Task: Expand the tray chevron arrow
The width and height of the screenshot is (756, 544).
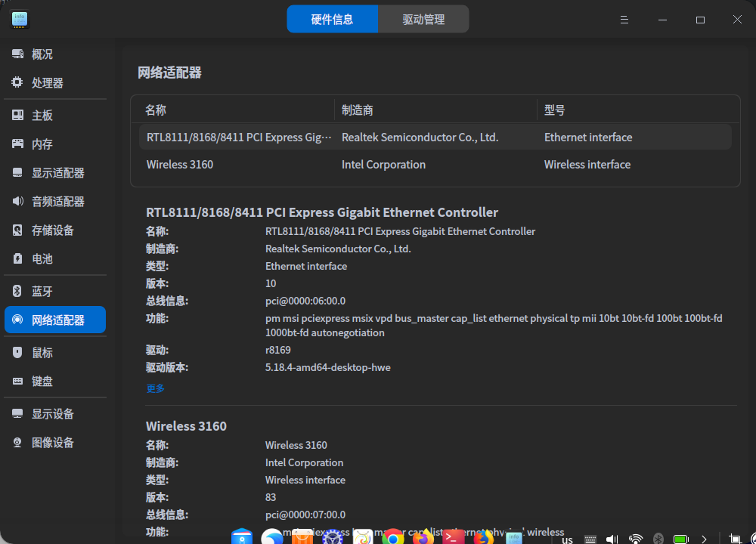Action: (x=704, y=539)
